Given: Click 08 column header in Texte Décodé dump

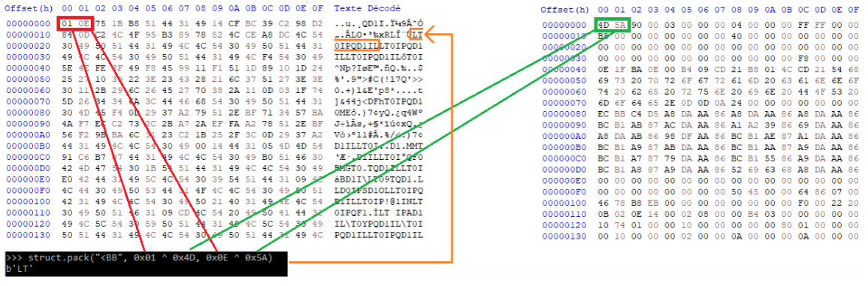Looking at the screenshot, I should [x=201, y=9].
